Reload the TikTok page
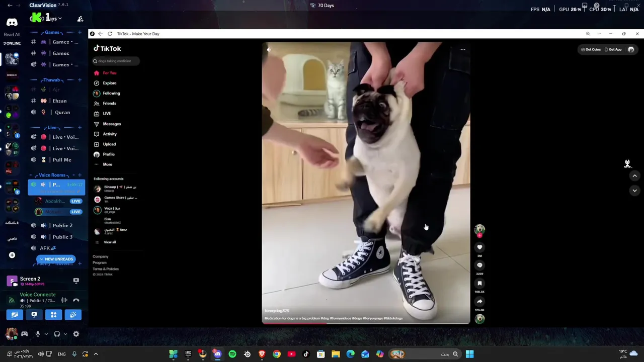 coord(110,34)
